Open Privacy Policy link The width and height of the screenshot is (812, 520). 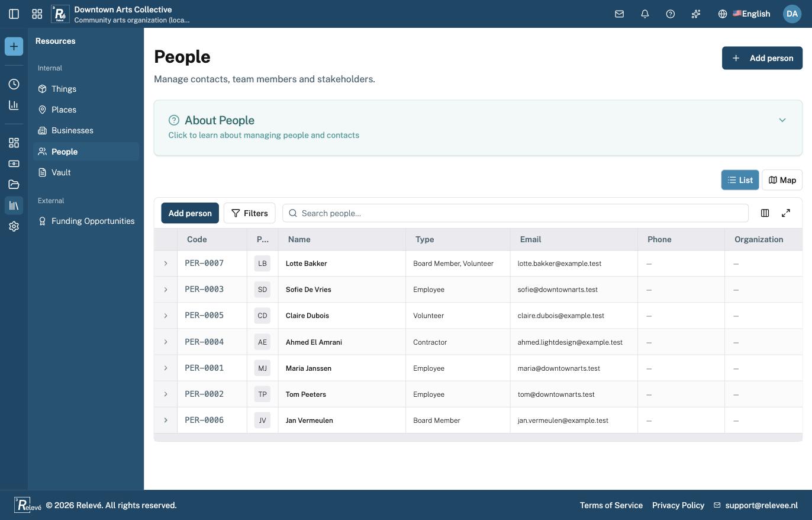(678, 505)
